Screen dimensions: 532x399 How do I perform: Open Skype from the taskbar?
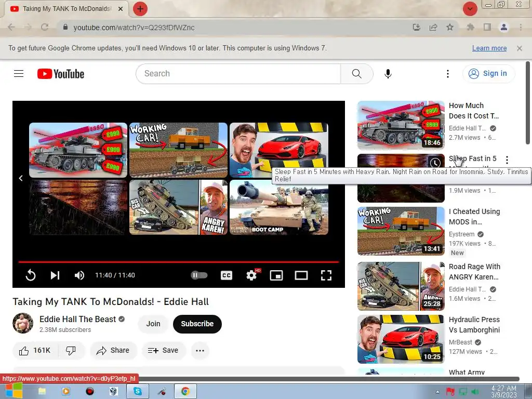click(137, 391)
